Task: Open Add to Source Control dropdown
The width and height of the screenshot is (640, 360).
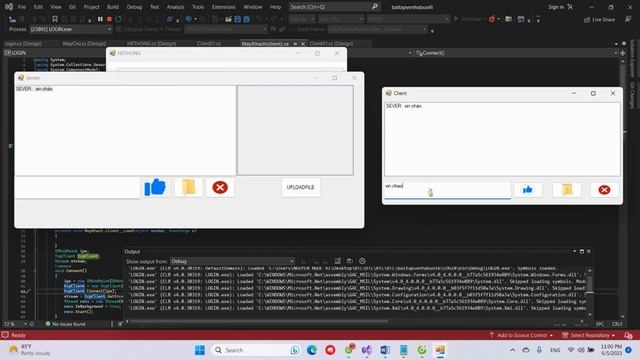Action: click(521, 335)
